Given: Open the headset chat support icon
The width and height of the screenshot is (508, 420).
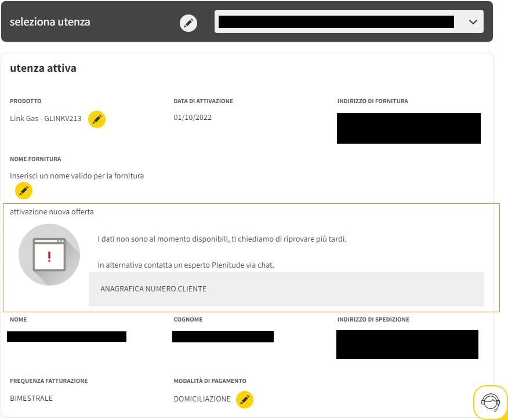Looking at the screenshot, I should click(x=490, y=401).
